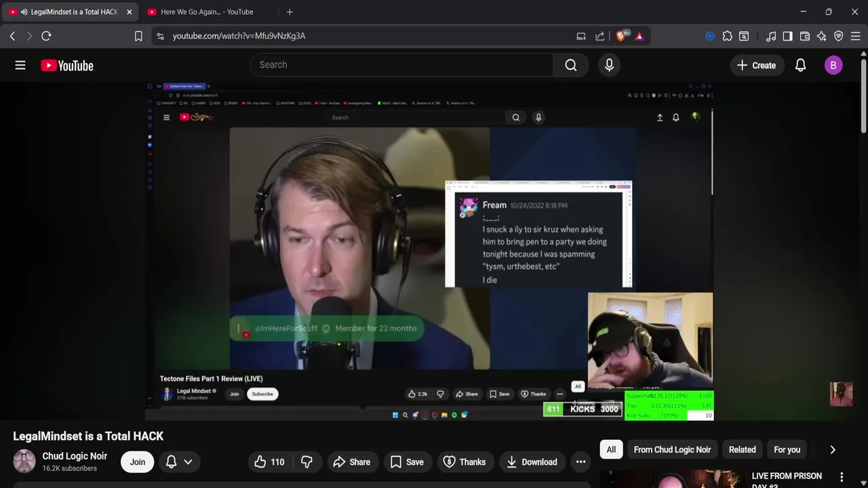Open the page search extension icon
Screen dimensions: 868x488
(744, 36)
